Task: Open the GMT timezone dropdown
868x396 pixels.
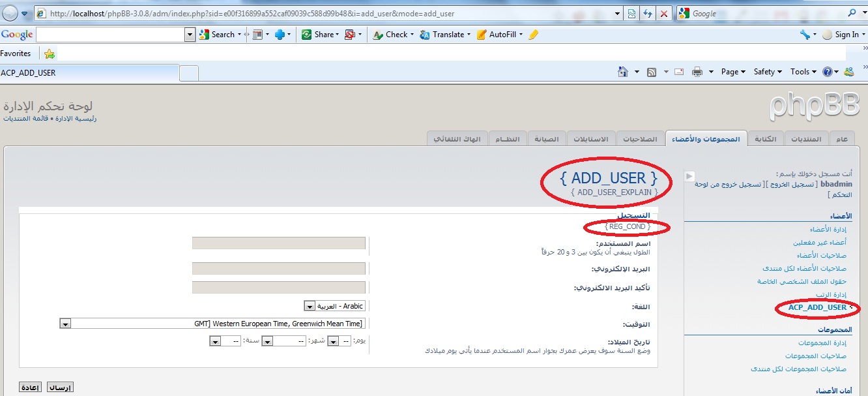Action: coord(65,324)
